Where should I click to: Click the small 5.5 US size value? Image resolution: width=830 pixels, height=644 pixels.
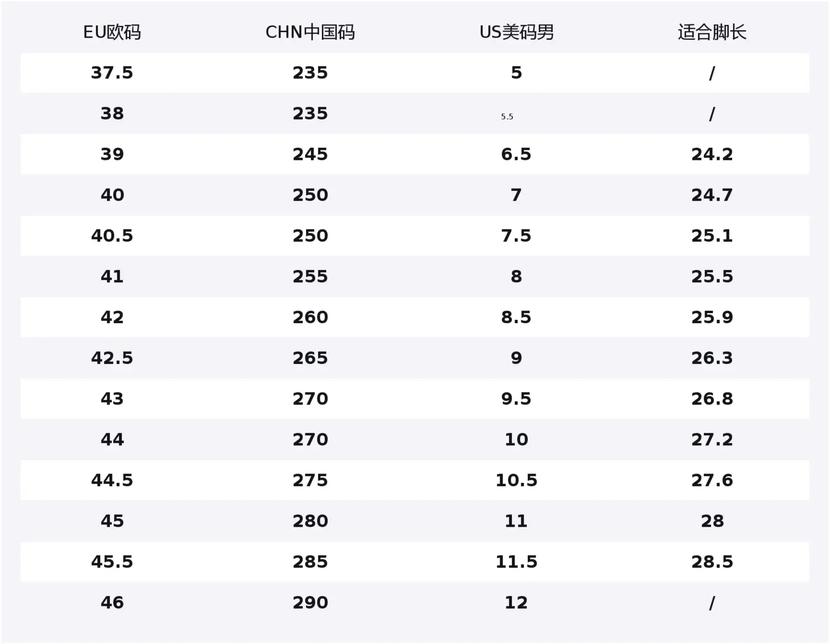click(507, 117)
